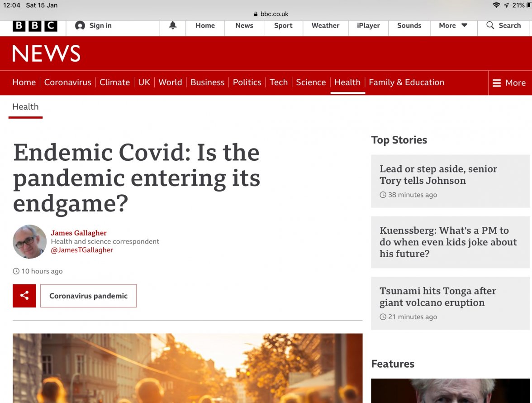Image resolution: width=532 pixels, height=403 pixels.
Task: Open notifications bell icon
Action: pyautogui.click(x=173, y=26)
